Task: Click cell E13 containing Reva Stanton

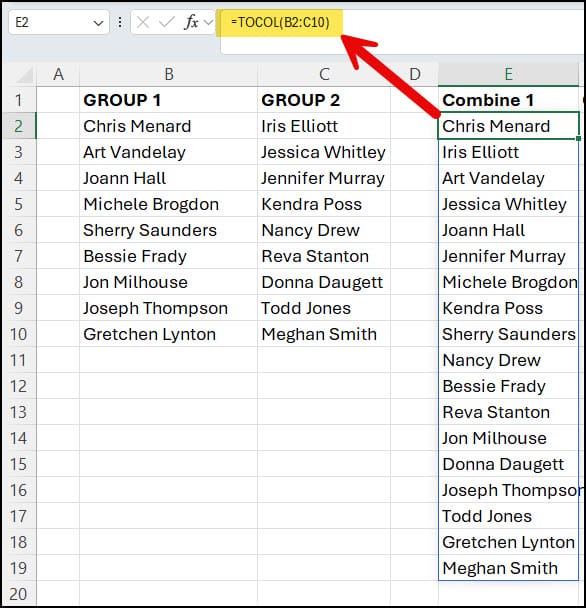Action: [508, 412]
